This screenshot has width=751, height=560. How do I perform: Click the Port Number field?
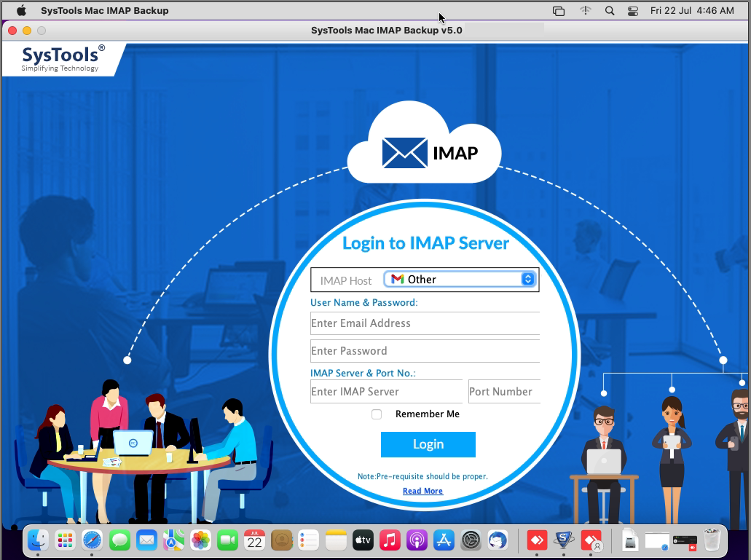click(504, 392)
